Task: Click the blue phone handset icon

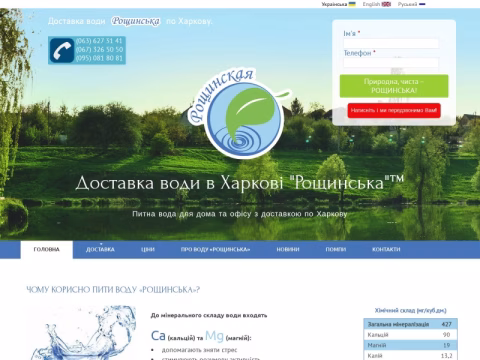Action: coord(62,50)
